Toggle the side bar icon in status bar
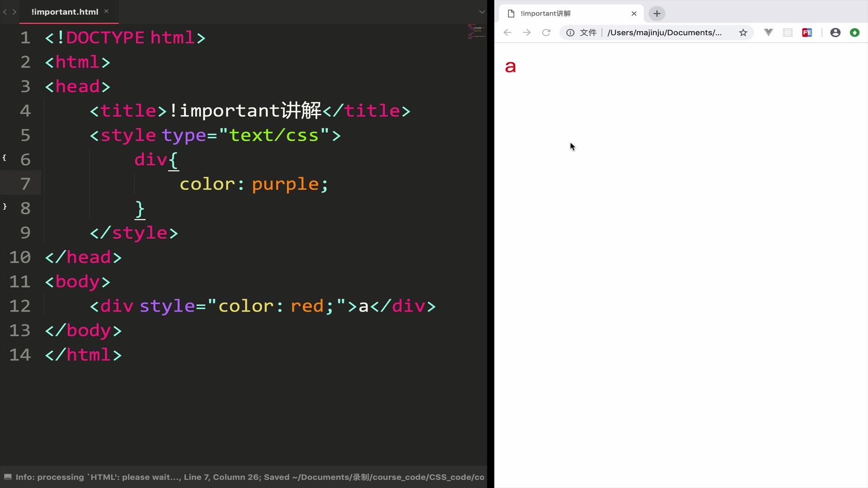Screen dimensions: 868x488 [8, 477]
